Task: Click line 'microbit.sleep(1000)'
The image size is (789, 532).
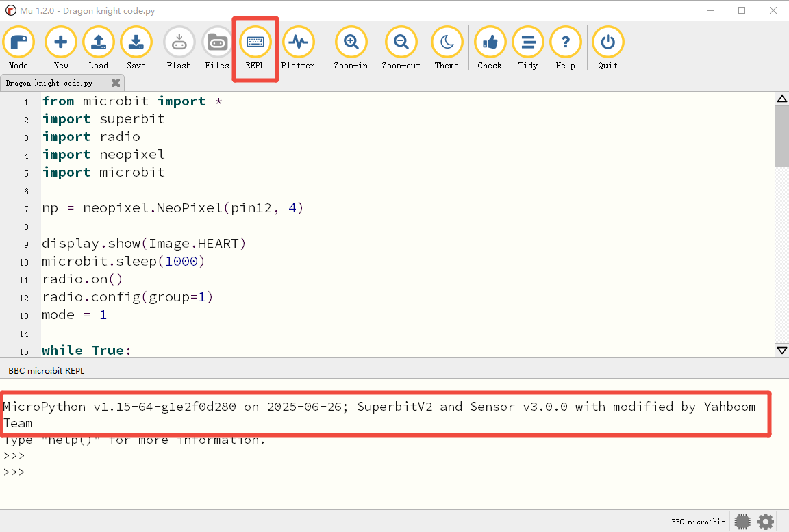Action: coord(123,262)
